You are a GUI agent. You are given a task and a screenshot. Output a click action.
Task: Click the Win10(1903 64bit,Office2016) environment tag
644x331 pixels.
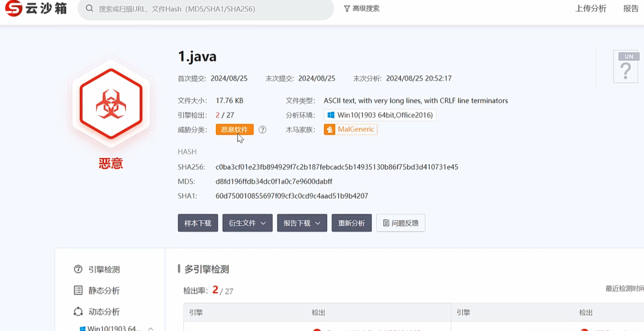click(x=380, y=115)
